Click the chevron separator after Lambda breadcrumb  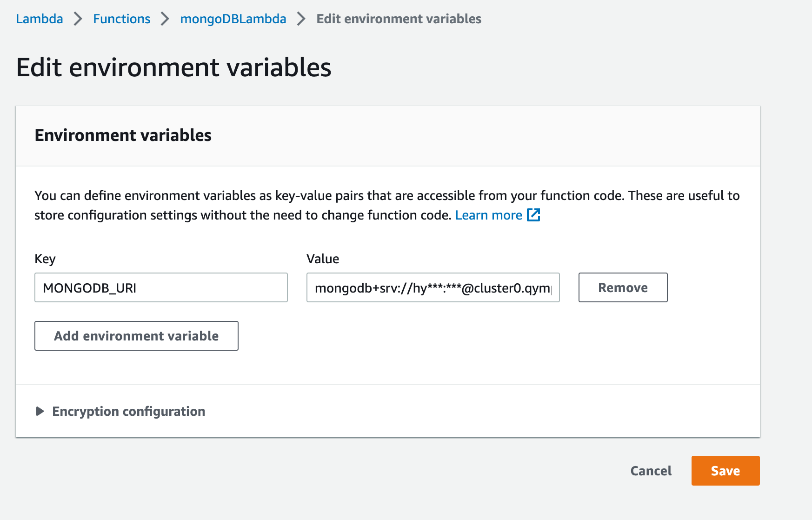click(78, 19)
